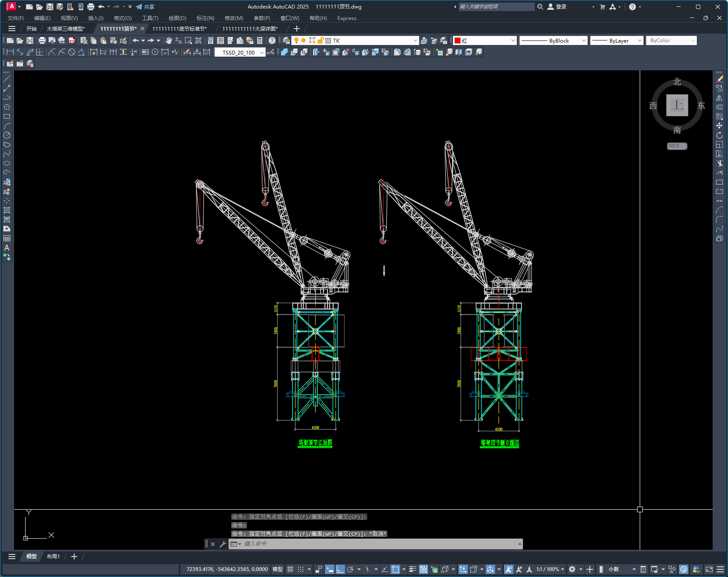Screen dimensions: 728x577
Task: Click the Line tool in draw toolbar
Action: coord(7,79)
